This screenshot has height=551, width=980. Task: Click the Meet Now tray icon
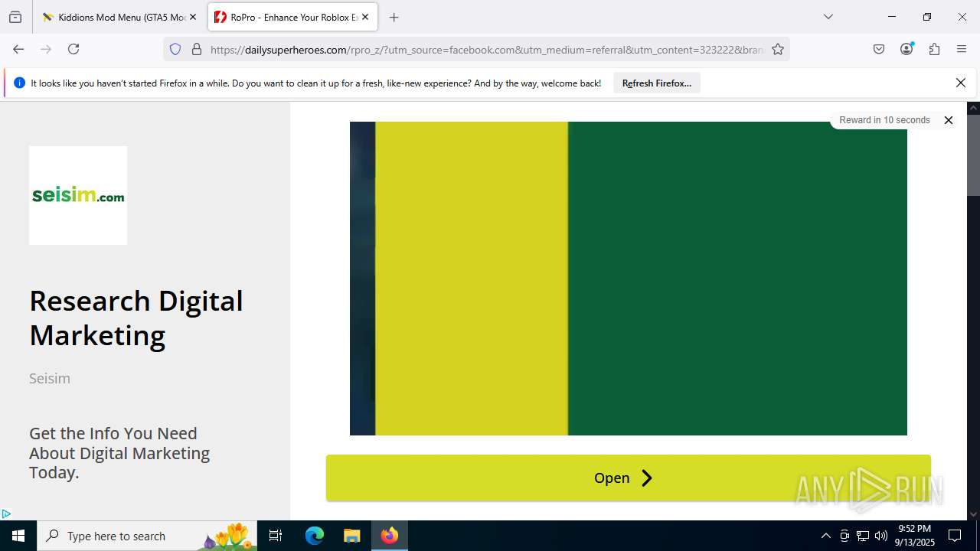(844, 536)
